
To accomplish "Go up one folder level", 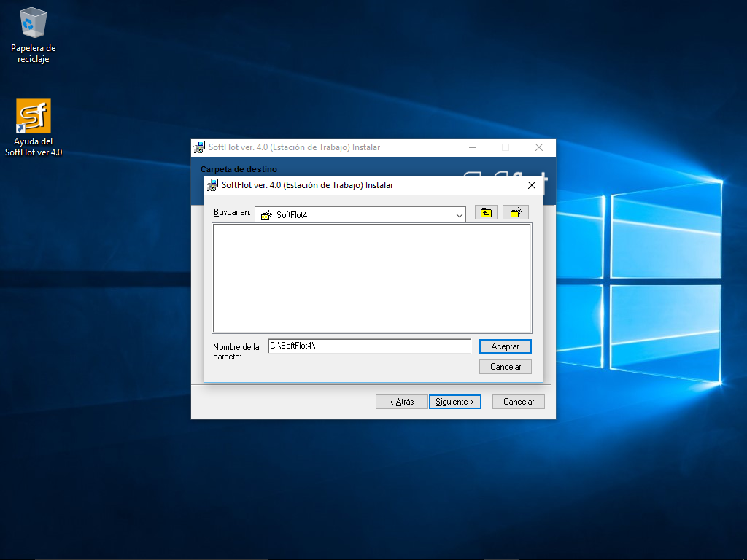I will (x=486, y=213).
